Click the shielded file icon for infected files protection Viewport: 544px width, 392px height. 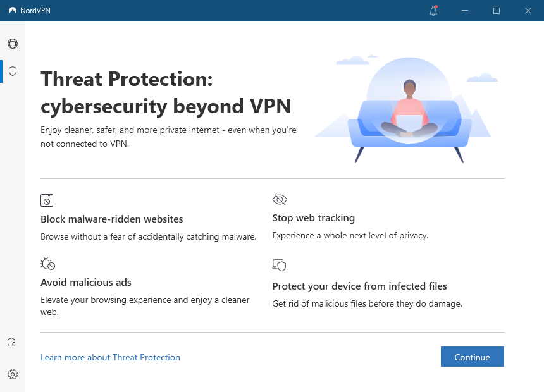279,265
